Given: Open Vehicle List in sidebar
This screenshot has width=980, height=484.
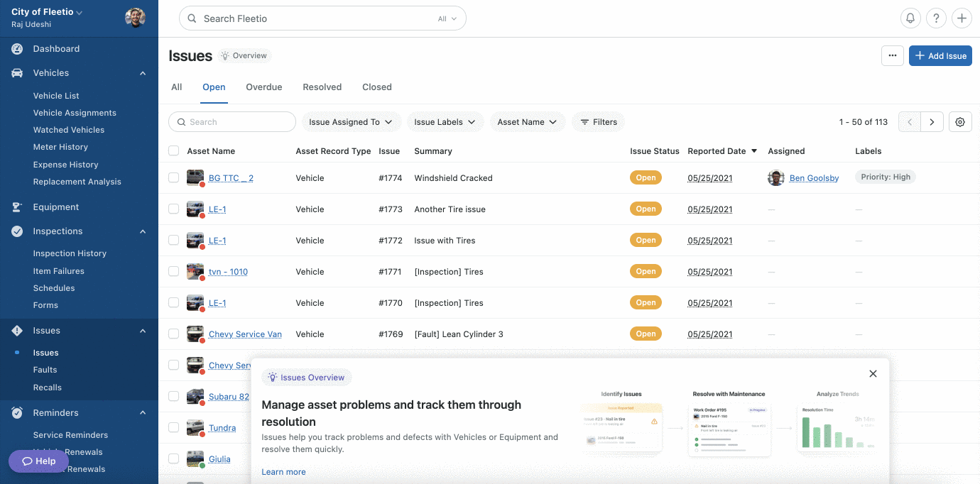Looking at the screenshot, I should [x=56, y=96].
